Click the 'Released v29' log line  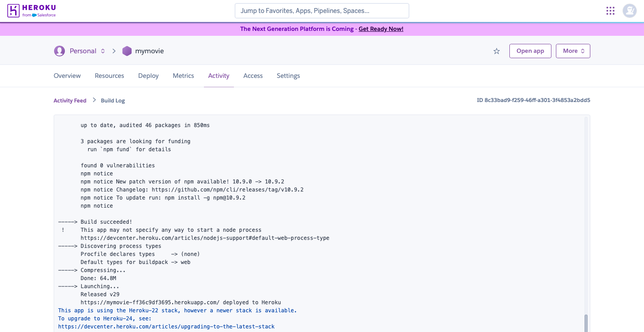click(x=100, y=294)
